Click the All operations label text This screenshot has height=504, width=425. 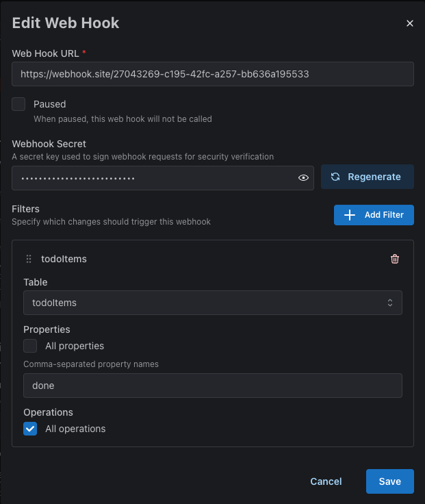point(75,429)
